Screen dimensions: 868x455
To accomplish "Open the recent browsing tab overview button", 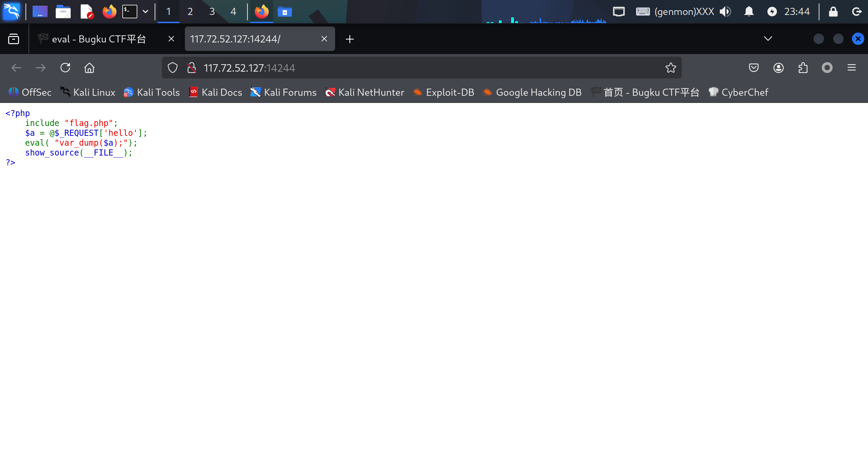I will (x=14, y=39).
